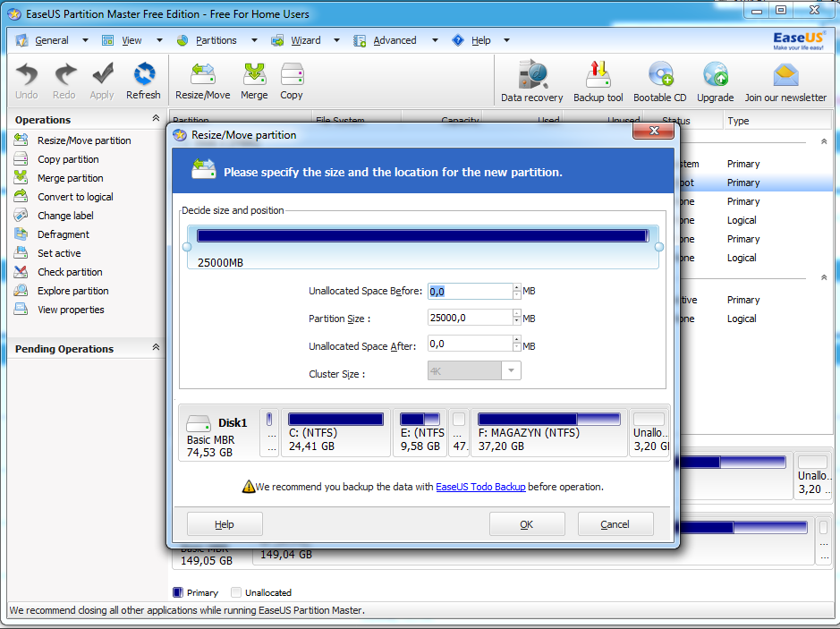
Task: Expand the General menu dropdown arrow
Action: click(85, 40)
